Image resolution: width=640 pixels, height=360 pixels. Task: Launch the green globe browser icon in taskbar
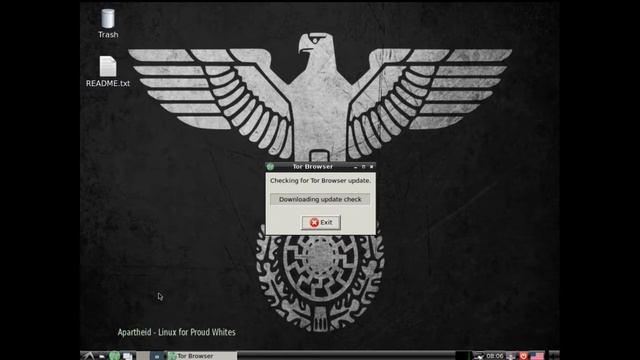[x=115, y=356]
